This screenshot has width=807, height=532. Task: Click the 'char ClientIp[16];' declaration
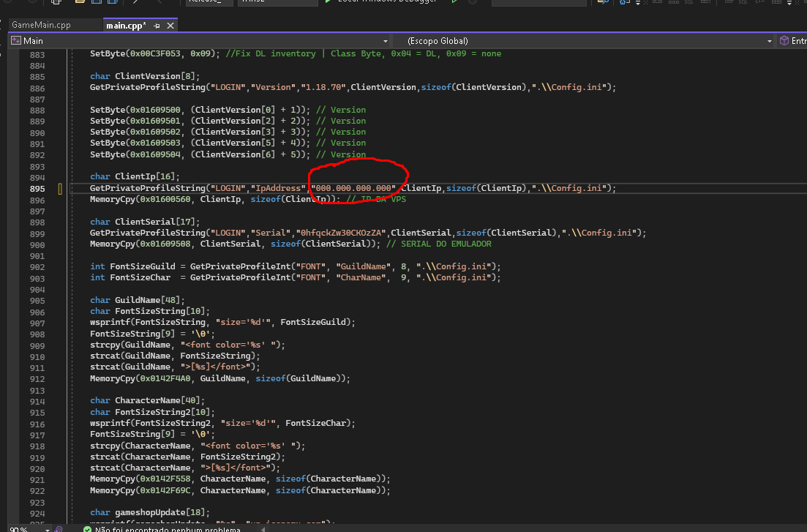point(135,176)
